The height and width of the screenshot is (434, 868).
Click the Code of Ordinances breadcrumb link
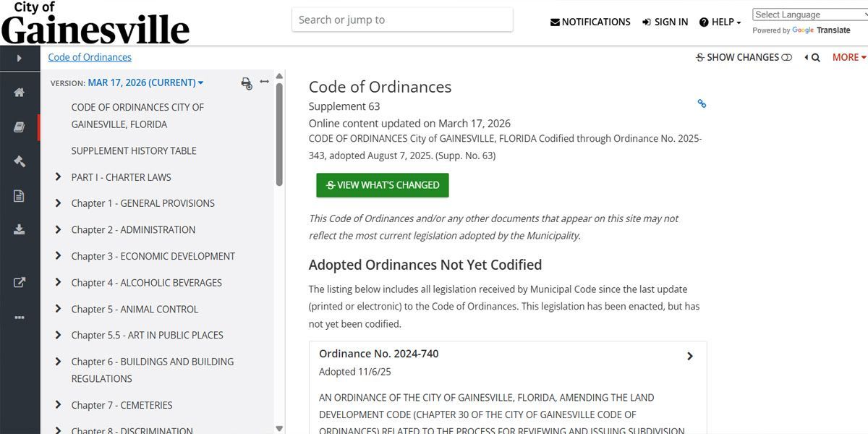click(90, 57)
